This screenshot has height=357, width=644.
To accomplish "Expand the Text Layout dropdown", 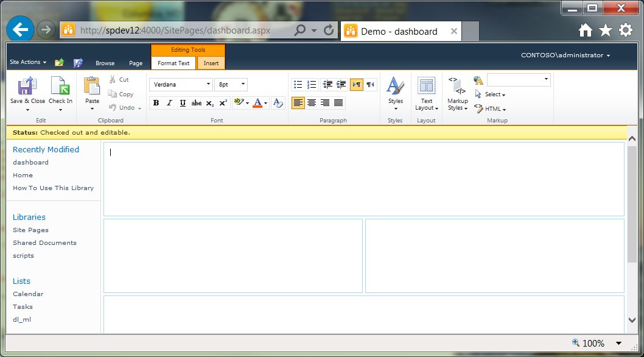I will pyautogui.click(x=427, y=104).
